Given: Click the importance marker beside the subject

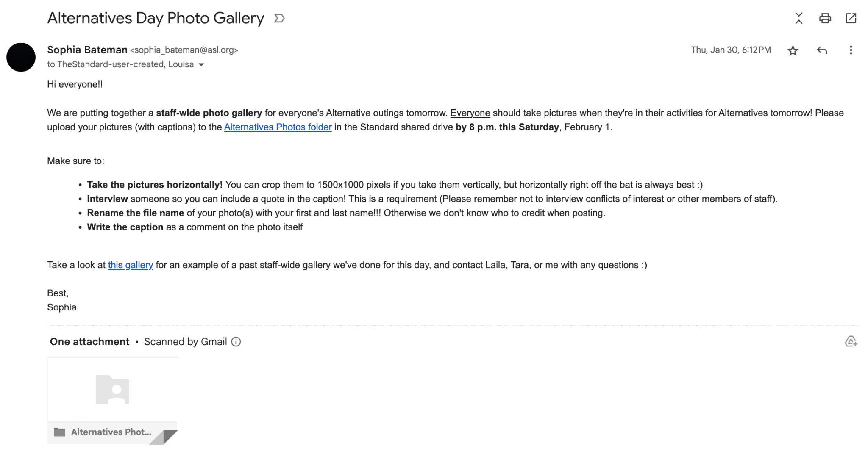Looking at the screenshot, I should (279, 18).
